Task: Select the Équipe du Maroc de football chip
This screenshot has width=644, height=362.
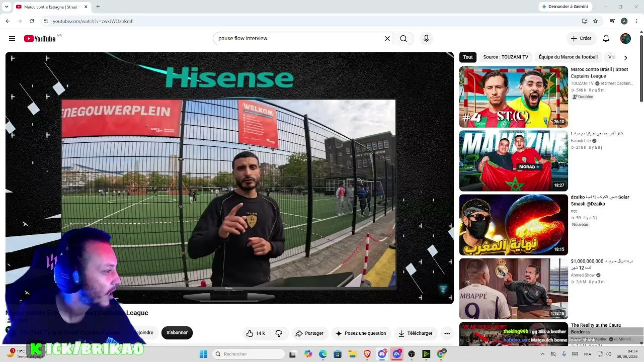Action: [x=568, y=57]
